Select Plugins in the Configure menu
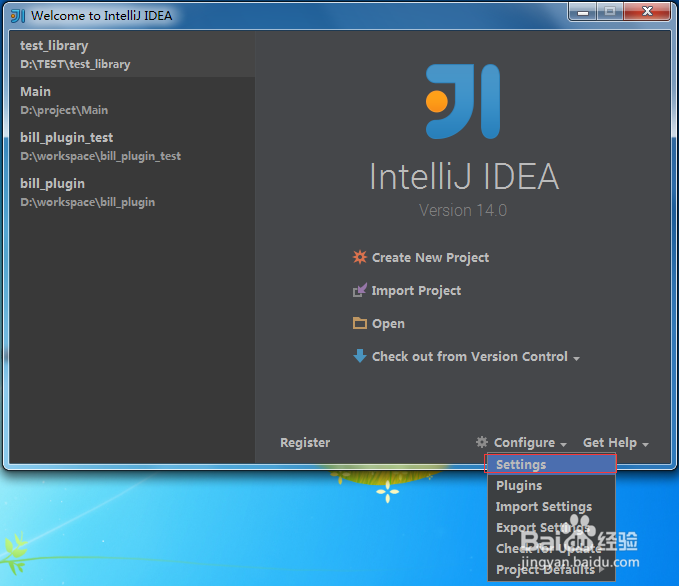679x586 pixels. pos(551,486)
